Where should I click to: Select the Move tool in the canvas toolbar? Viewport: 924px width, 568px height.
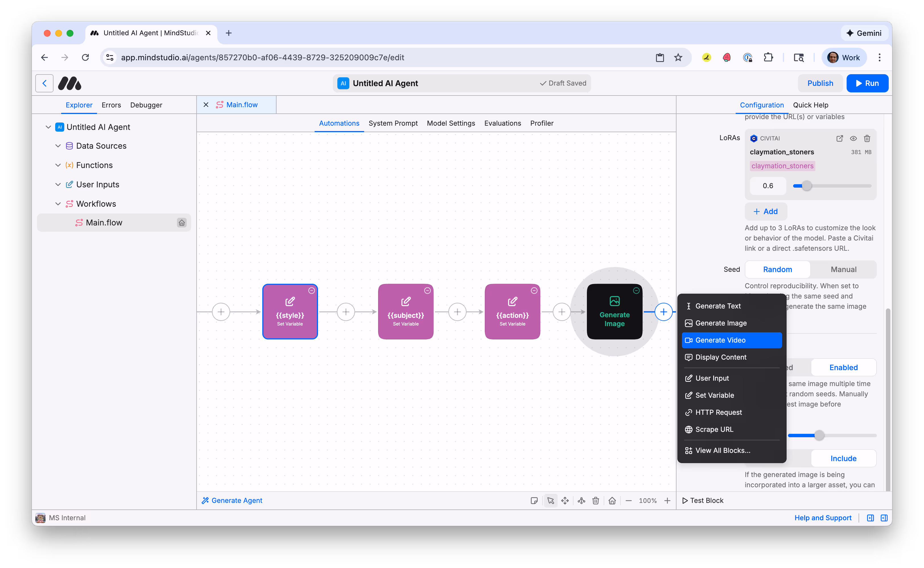point(565,500)
